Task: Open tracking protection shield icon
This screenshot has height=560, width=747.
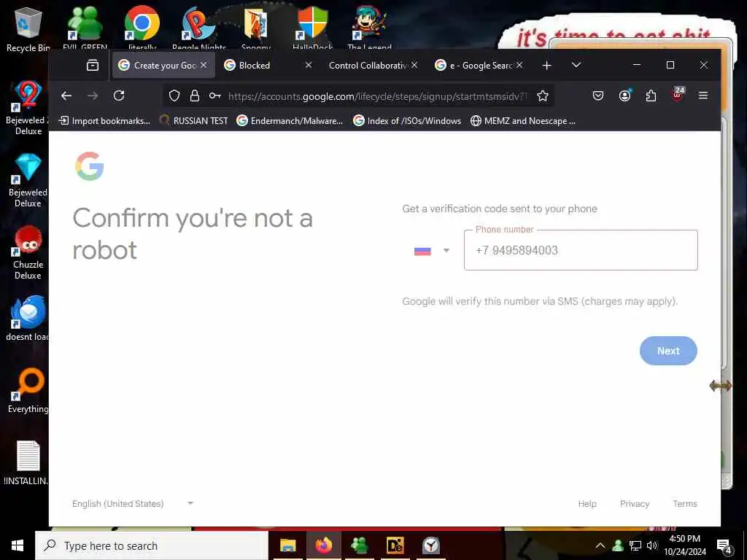Action: (174, 96)
